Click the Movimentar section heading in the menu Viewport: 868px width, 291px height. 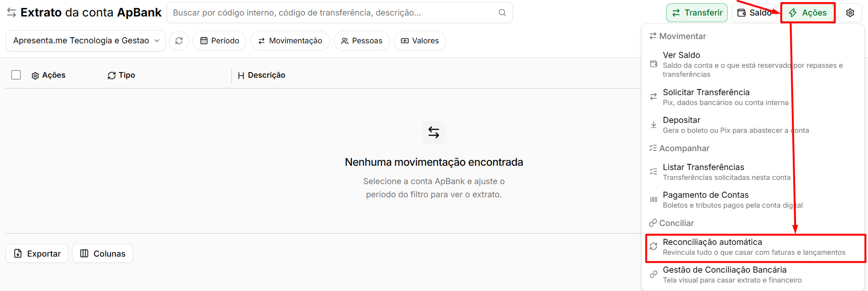(x=682, y=36)
